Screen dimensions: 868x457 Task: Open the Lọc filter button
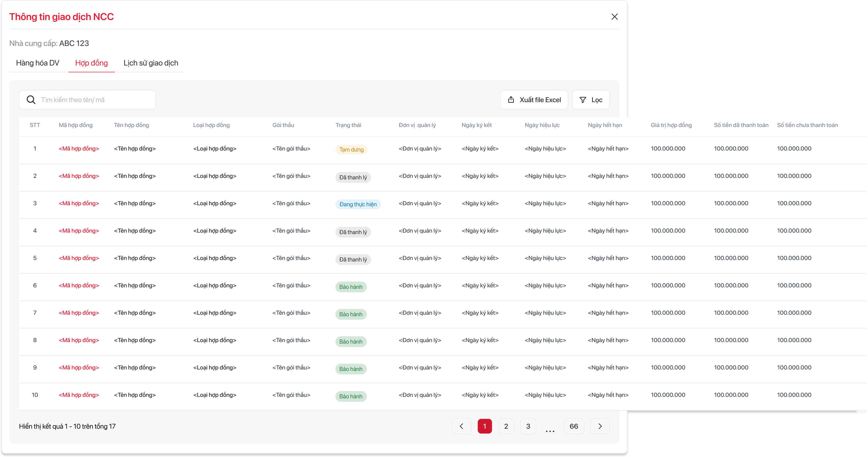(x=591, y=100)
